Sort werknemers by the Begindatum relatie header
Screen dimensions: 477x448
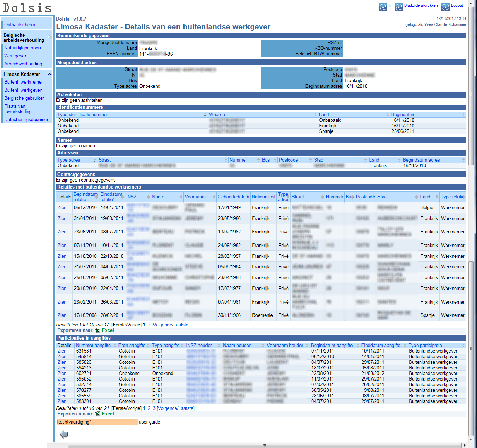point(86,197)
